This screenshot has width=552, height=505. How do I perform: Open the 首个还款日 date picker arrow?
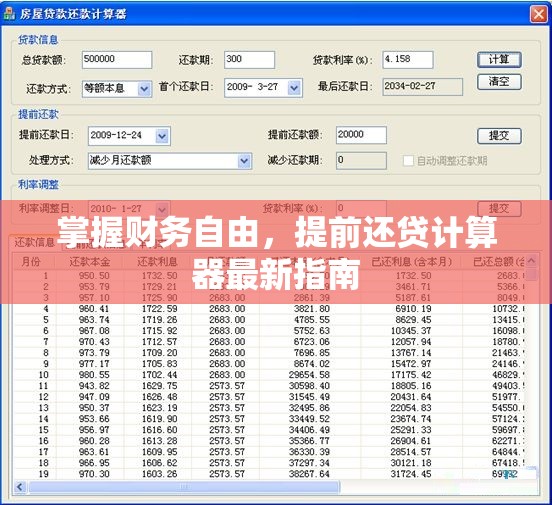294,88
